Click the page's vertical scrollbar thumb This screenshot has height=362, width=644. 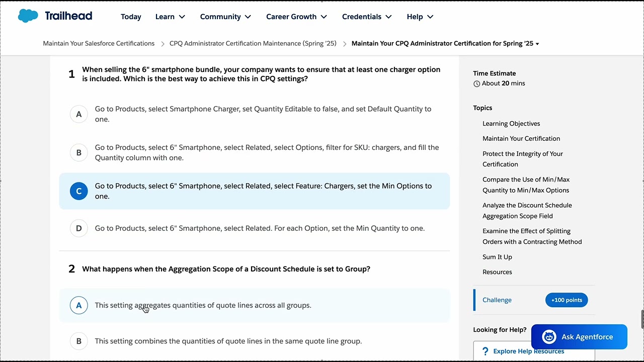[x=641, y=318]
